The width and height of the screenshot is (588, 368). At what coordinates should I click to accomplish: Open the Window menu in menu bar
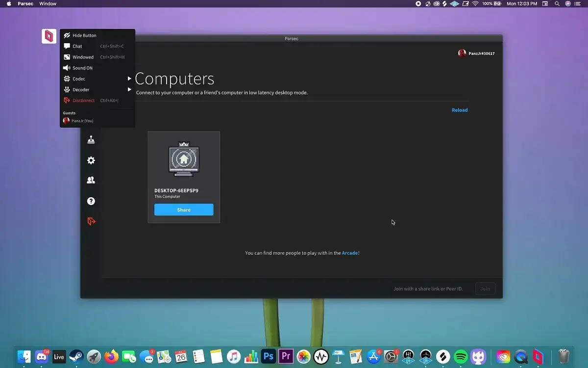pos(48,4)
